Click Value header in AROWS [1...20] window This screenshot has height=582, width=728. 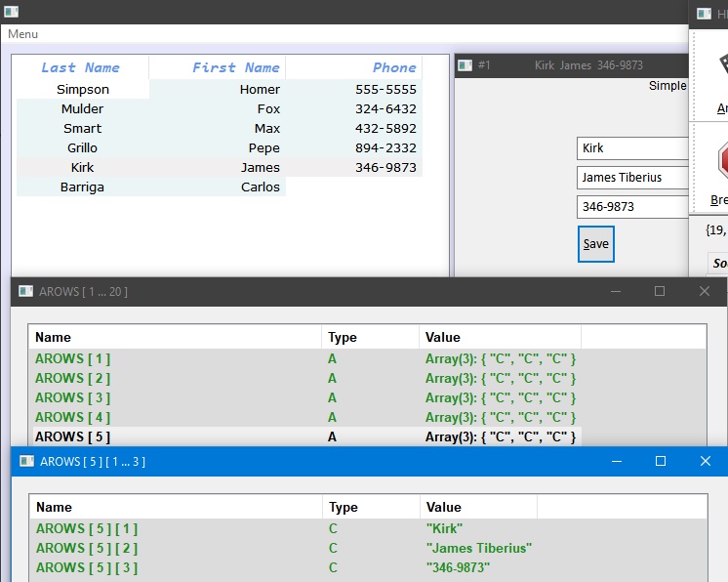(x=500, y=337)
